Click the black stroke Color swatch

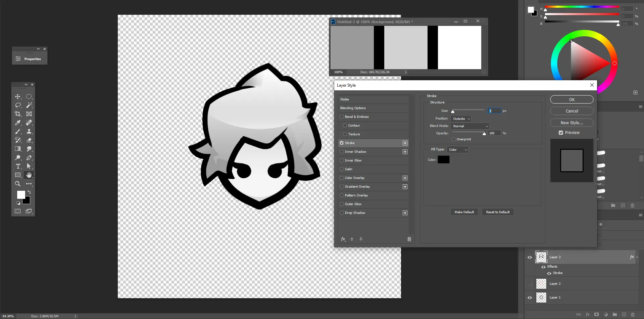(443, 160)
